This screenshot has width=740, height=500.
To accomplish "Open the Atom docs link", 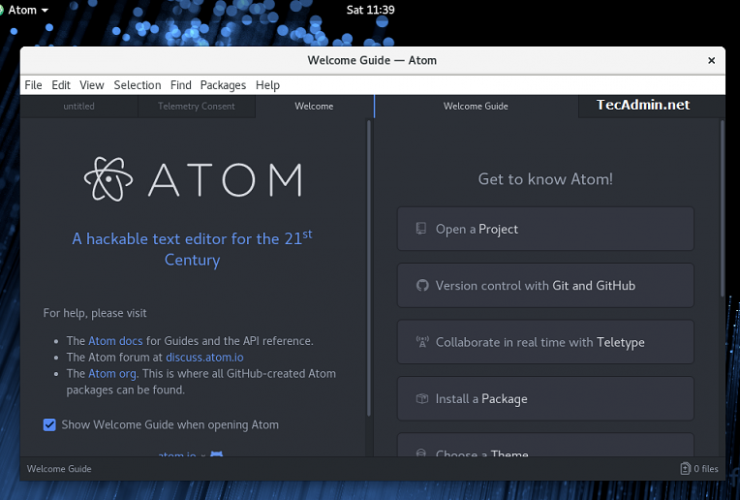I will click(x=116, y=341).
